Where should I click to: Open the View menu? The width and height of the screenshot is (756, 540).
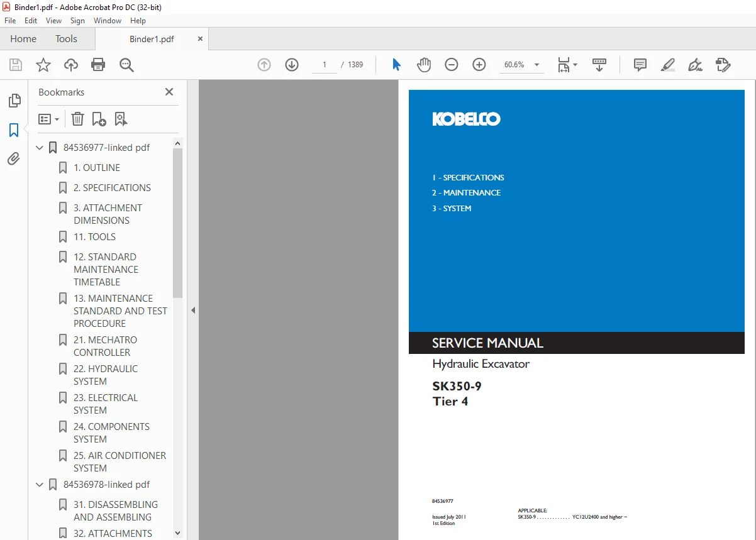click(x=54, y=21)
